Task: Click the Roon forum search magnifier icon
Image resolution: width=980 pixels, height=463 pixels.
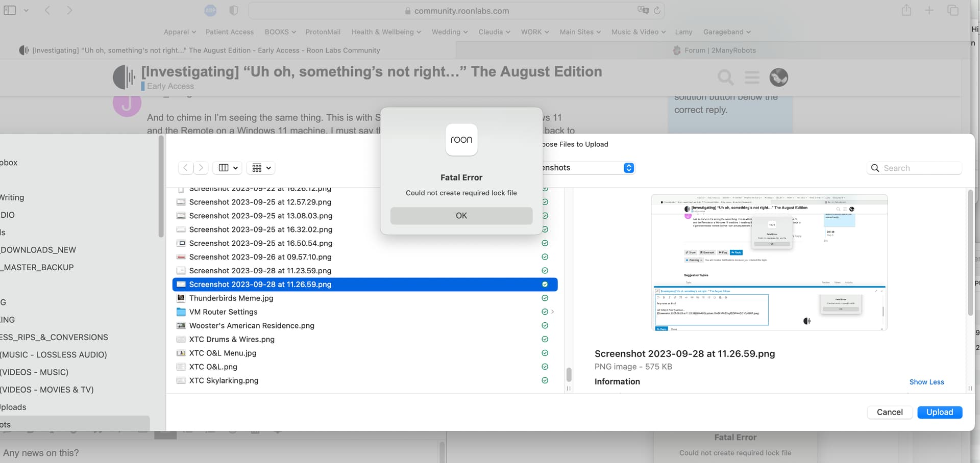Action: tap(725, 78)
